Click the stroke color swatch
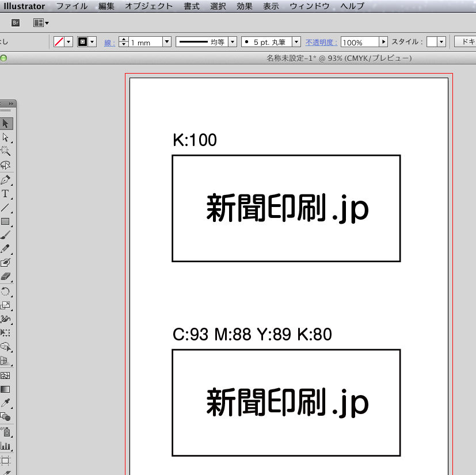This screenshot has height=475, width=476. [x=82, y=42]
